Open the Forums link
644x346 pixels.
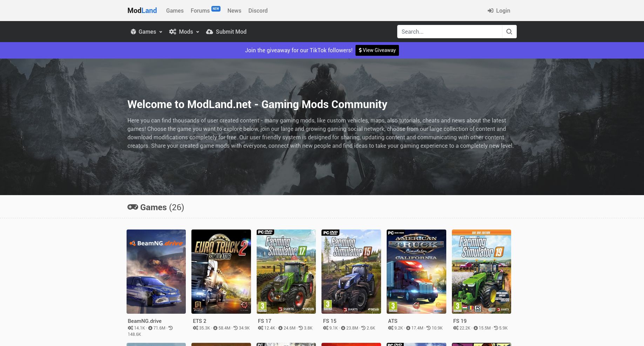pos(200,11)
